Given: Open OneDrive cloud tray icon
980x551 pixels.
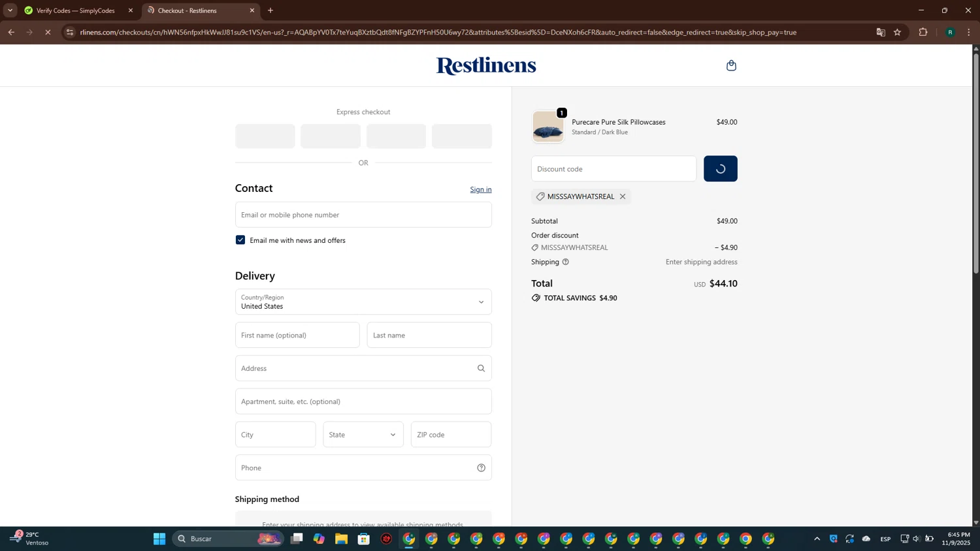Looking at the screenshot, I should [x=866, y=539].
